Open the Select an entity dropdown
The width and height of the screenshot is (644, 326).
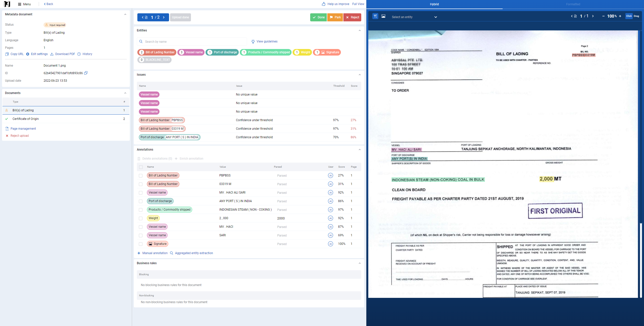[414, 17]
